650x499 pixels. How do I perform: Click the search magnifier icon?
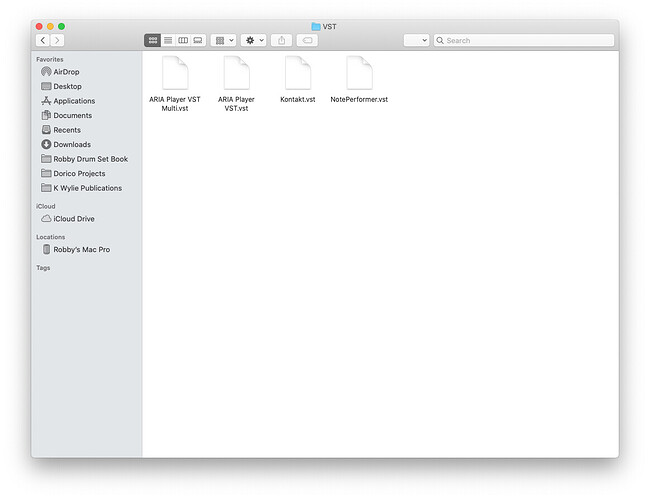click(x=440, y=40)
